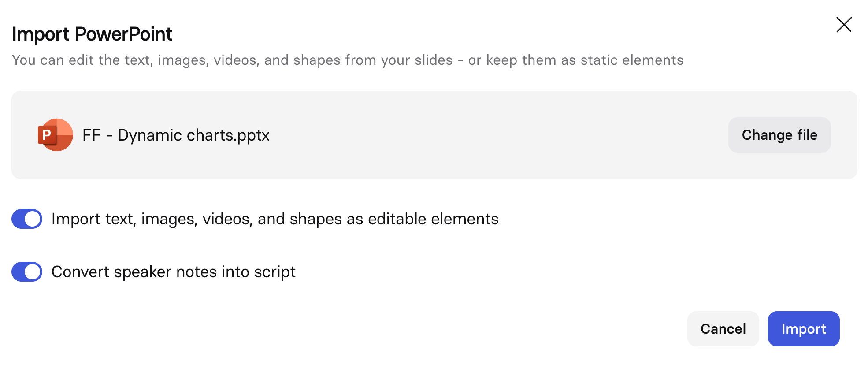Click the '.pptx' extension in the file name
The width and height of the screenshot is (868, 376).
[252, 136]
